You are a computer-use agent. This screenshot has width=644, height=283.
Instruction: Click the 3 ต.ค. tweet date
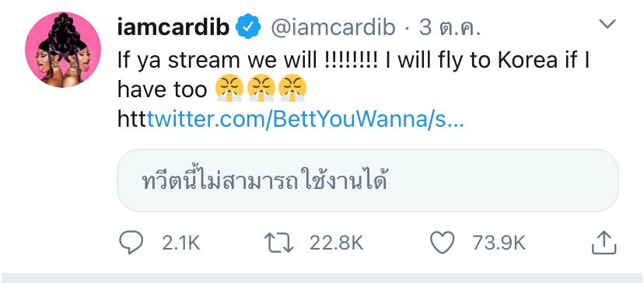(x=450, y=27)
